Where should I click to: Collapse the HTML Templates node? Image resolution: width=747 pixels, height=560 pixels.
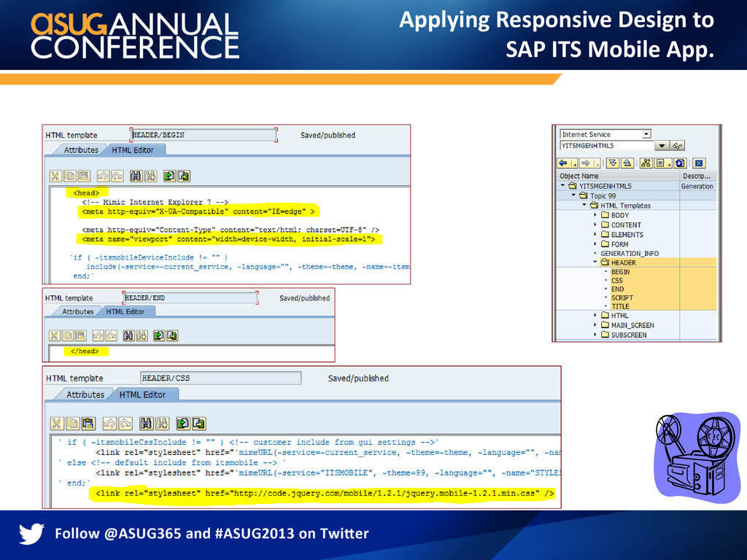[x=584, y=205]
